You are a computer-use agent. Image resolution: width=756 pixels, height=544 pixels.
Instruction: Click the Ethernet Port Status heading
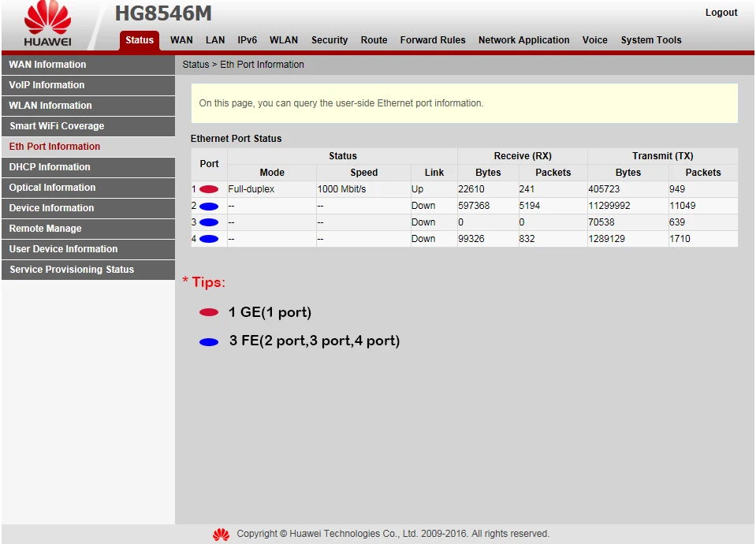pyautogui.click(x=236, y=139)
